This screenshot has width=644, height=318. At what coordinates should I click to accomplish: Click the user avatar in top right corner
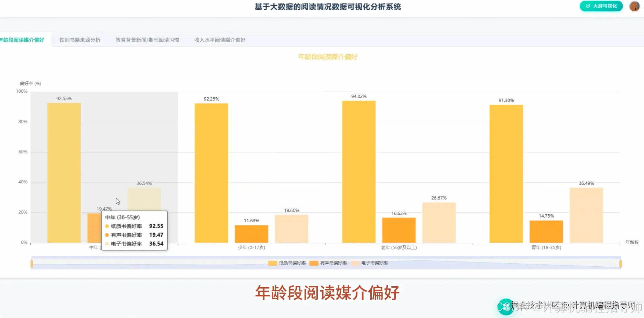635,6
